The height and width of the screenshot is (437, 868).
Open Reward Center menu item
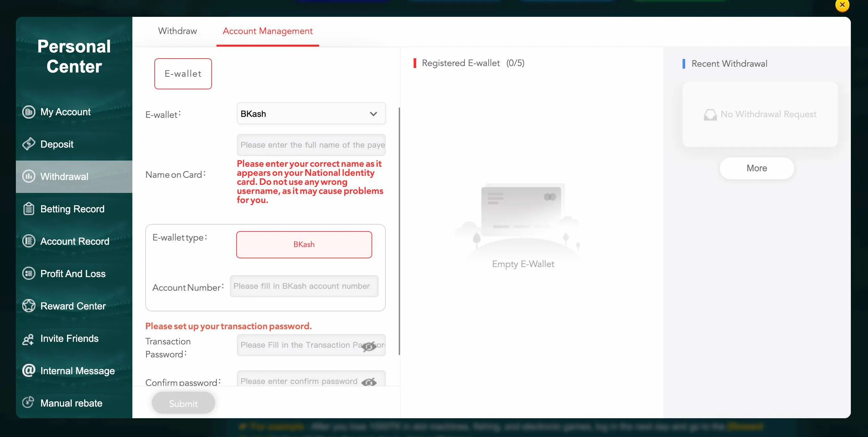coord(74,306)
